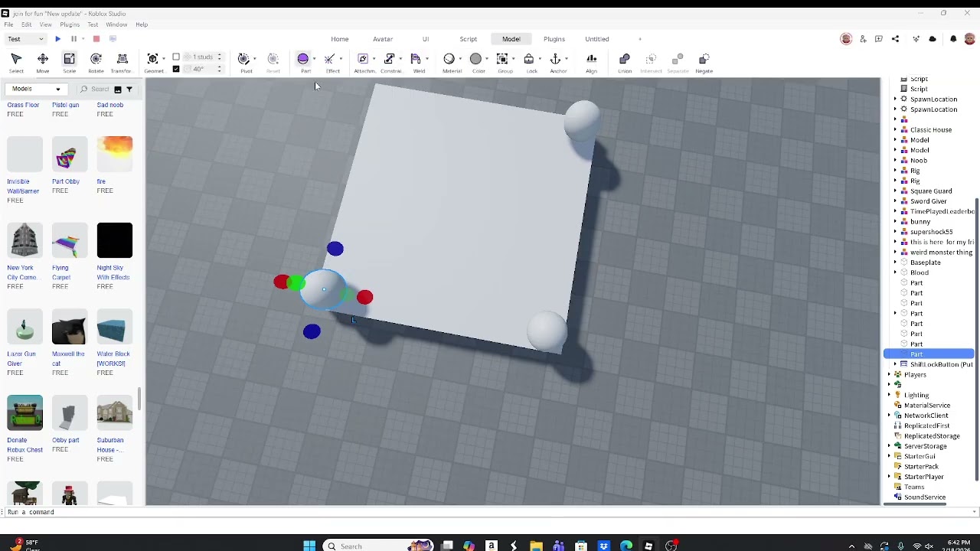Open the Assistant sparkle icon
Screen dimensions: 980x551
coord(916,39)
